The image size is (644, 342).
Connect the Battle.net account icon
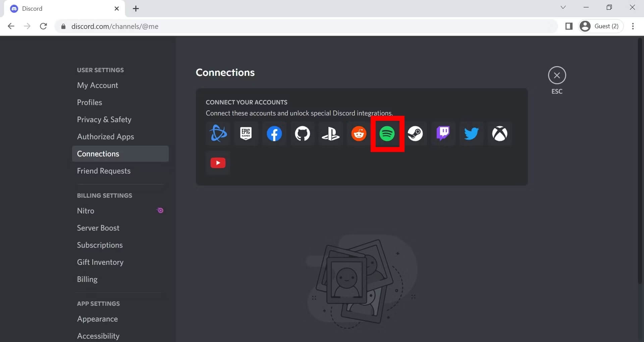click(x=218, y=134)
